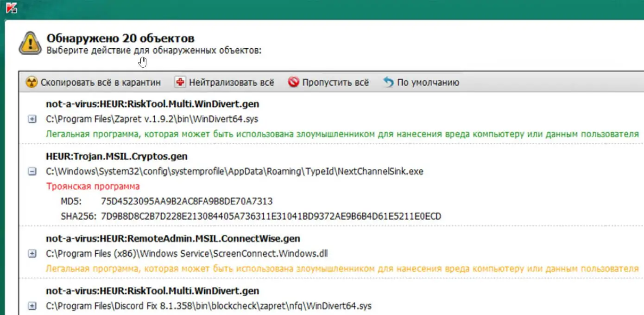Select the RemoteAdmin.MSIL.ConnectWise.gen detection title

click(x=173, y=238)
